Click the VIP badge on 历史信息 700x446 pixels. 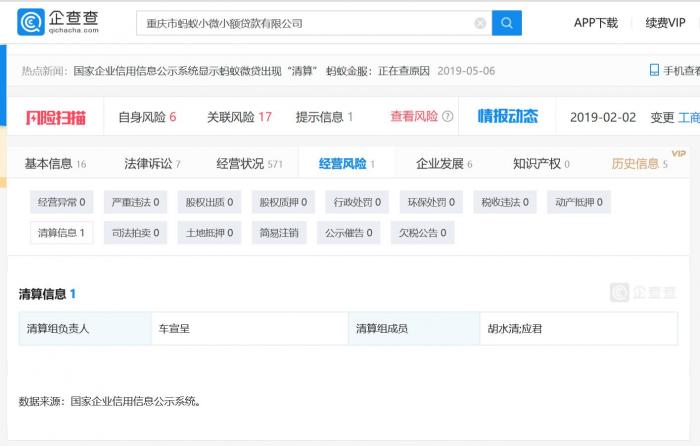pyautogui.click(x=679, y=153)
